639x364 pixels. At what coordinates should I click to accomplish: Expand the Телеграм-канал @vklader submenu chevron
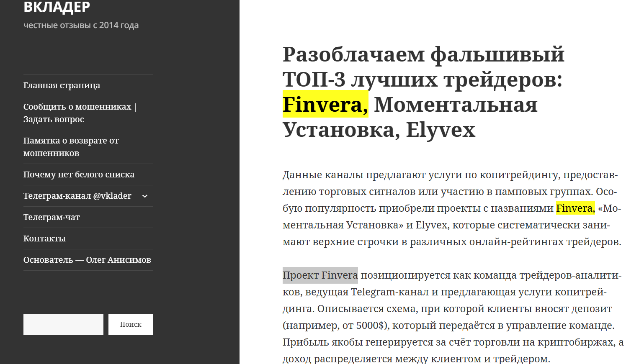[x=145, y=196]
